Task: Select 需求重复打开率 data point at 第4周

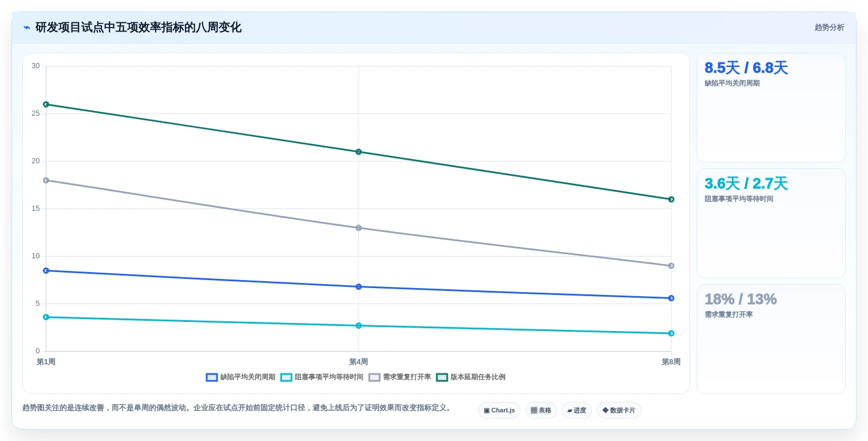Action: tap(358, 228)
